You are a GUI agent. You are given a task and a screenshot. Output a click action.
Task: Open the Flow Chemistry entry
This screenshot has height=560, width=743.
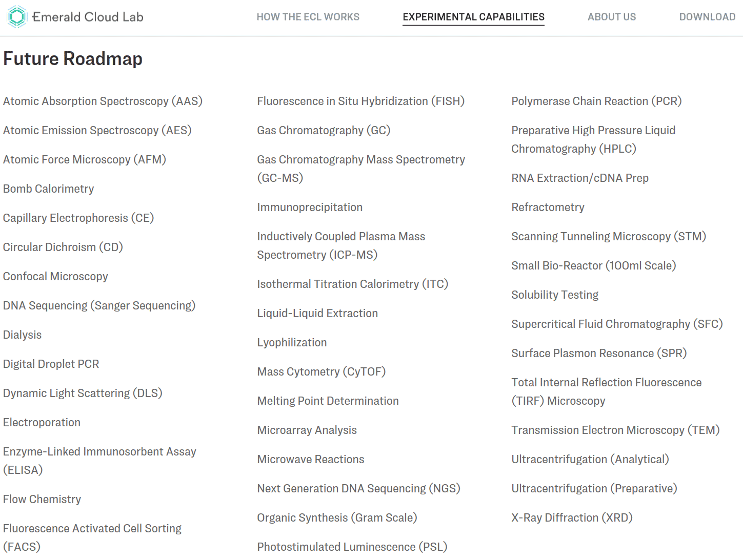pos(42,500)
